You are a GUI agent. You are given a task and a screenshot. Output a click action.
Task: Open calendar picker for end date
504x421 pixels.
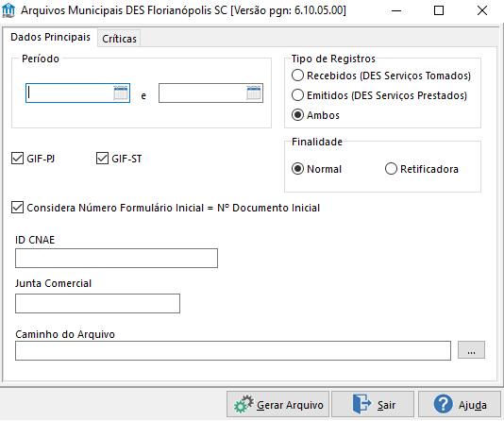coord(254,93)
